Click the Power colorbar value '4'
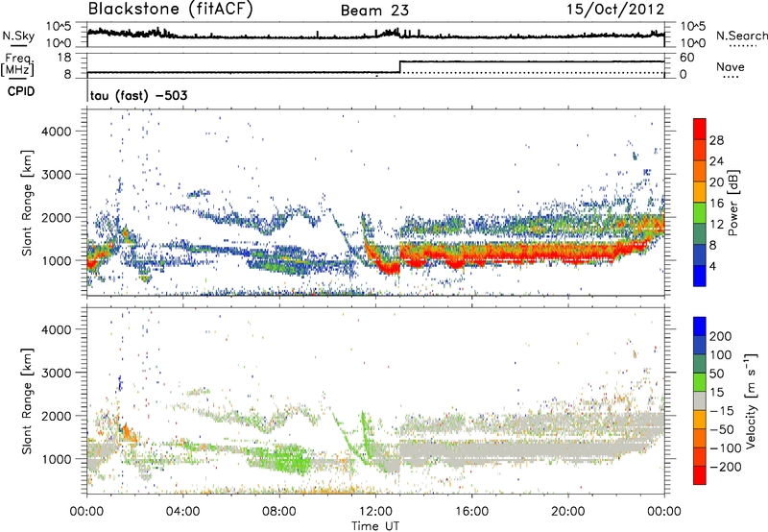 [712, 266]
